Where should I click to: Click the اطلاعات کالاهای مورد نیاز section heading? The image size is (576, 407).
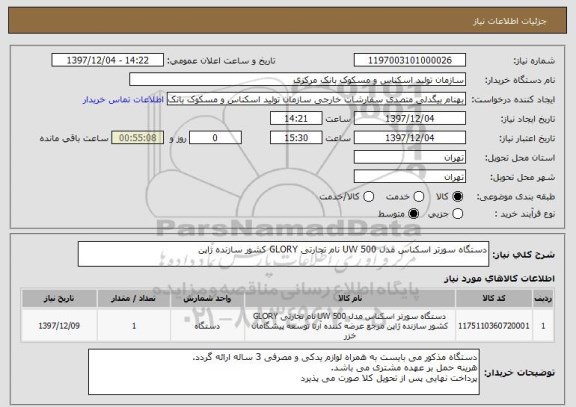pos(499,279)
